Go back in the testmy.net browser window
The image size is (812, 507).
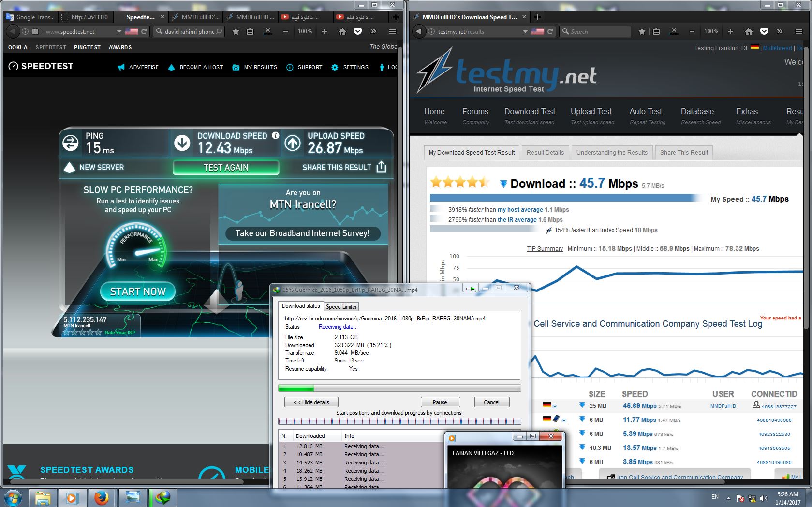(x=418, y=31)
